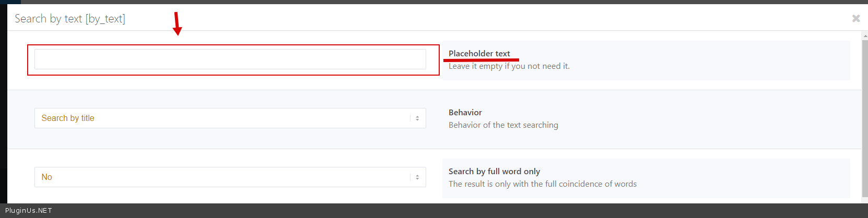
Task: Click the arrow icon on the No dropdown
Action: pyautogui.click(x=417, y=177)
